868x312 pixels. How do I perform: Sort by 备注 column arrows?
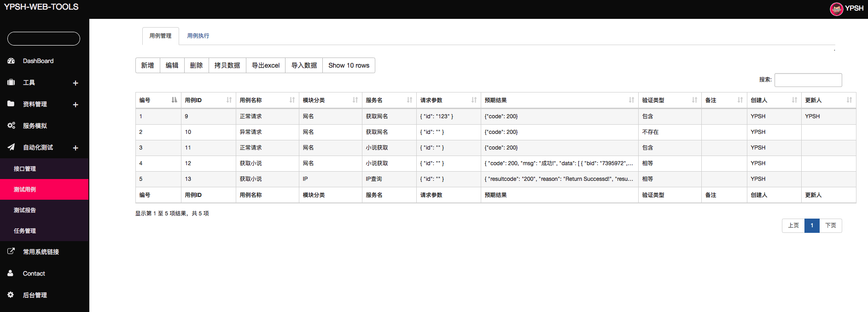740,100
